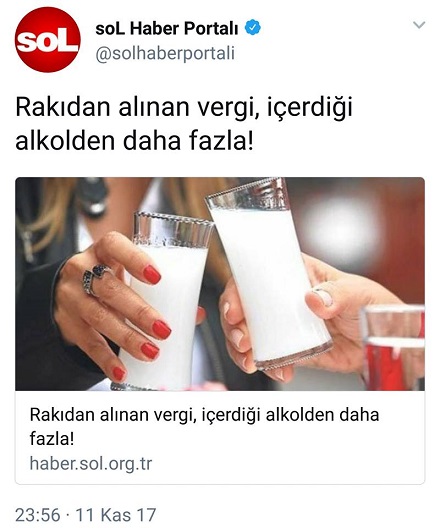
Task: Open the soL red circle profile avatar
Action: point(47,39)
